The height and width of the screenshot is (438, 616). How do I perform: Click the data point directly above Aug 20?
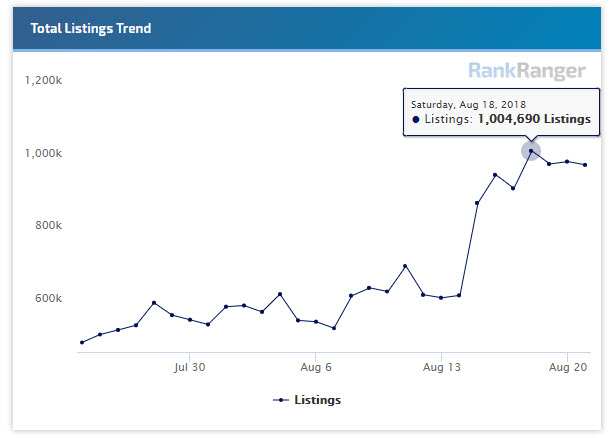coord(567,162)
